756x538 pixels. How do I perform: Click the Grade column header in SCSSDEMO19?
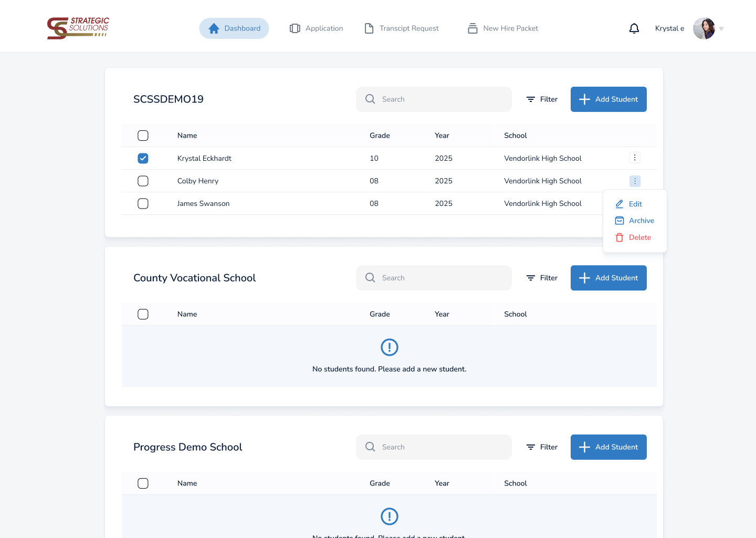click(x=380, y=136)
